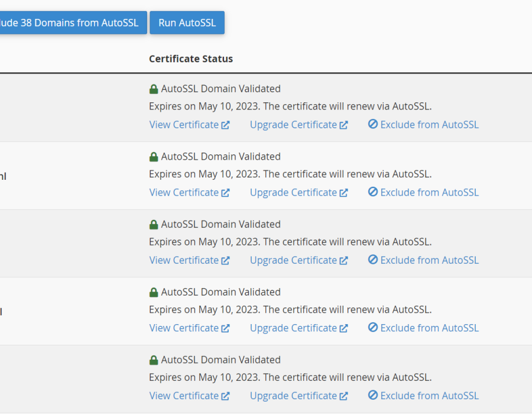Open View Certificate link in fifth row

tap(189, 396)
